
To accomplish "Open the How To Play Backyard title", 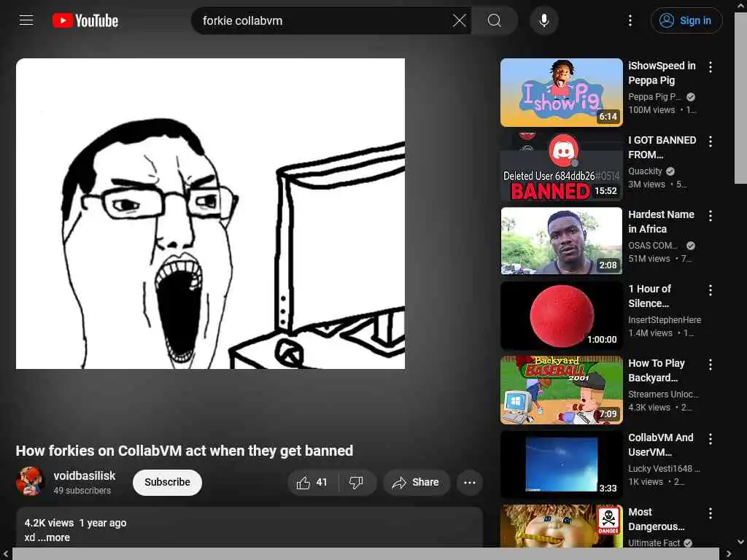I will [657, 370].
